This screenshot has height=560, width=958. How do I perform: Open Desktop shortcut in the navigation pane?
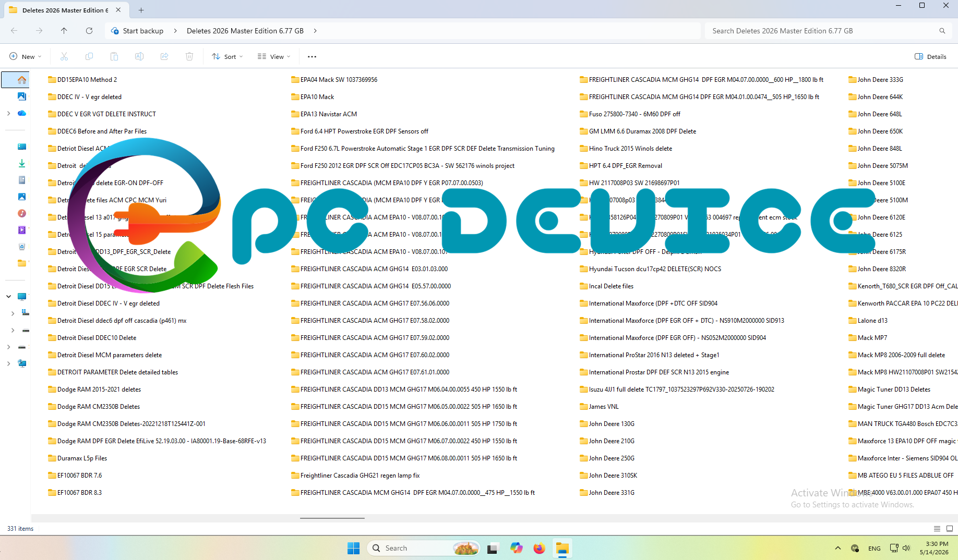[21, 147]
